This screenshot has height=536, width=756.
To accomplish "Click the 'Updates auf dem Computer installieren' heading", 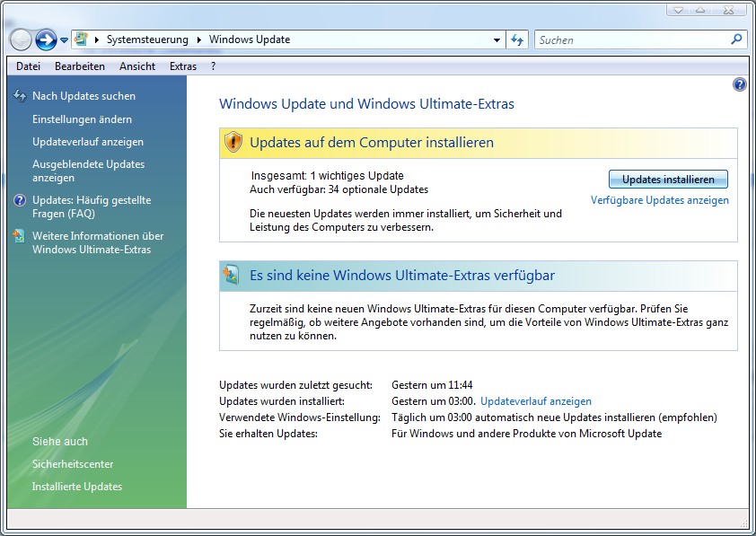I will pyautogui.click(x=372, y=142).
